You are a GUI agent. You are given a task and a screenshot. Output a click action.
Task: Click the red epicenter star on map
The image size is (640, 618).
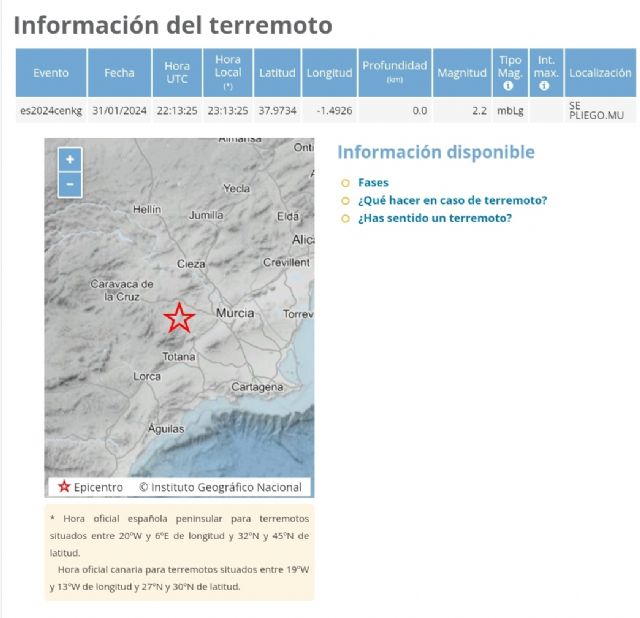click(179, 318)
